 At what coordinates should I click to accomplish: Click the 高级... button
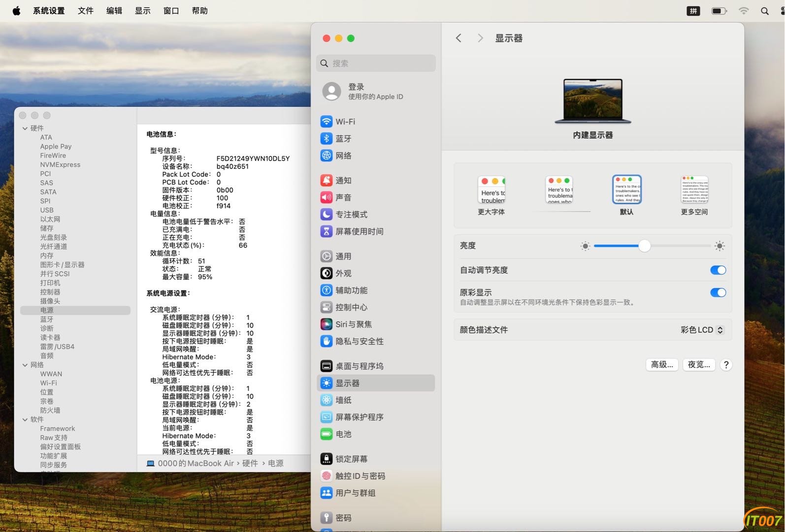coord(662,365)
